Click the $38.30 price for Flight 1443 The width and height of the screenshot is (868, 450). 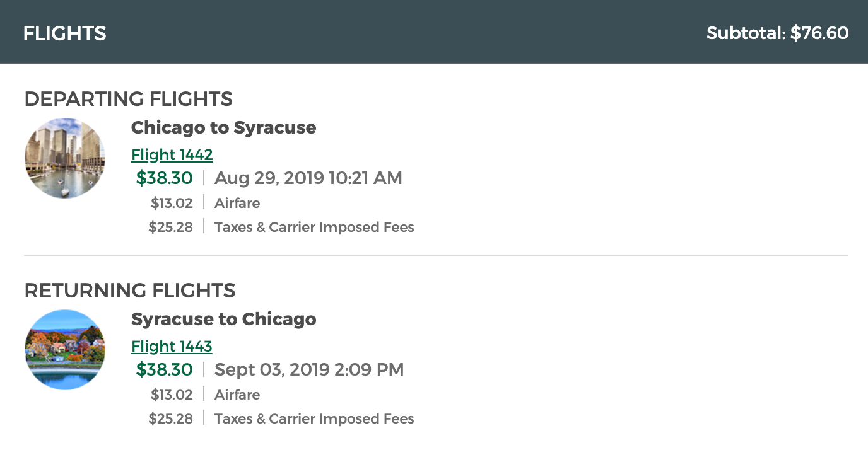coord(164,370)
